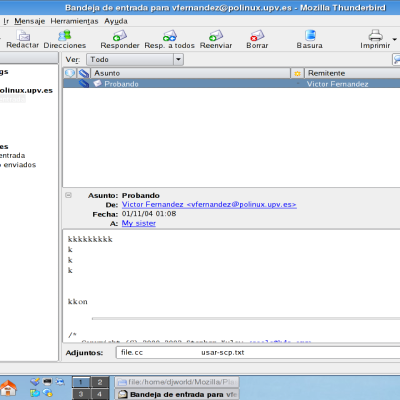Select the entrada folder in sidebar
This screenshot has width=400, height=400.
tap(12, 155)
